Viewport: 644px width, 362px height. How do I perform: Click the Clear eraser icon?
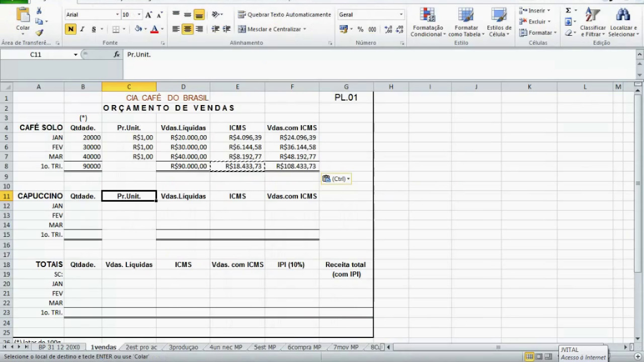coord(568,33)
